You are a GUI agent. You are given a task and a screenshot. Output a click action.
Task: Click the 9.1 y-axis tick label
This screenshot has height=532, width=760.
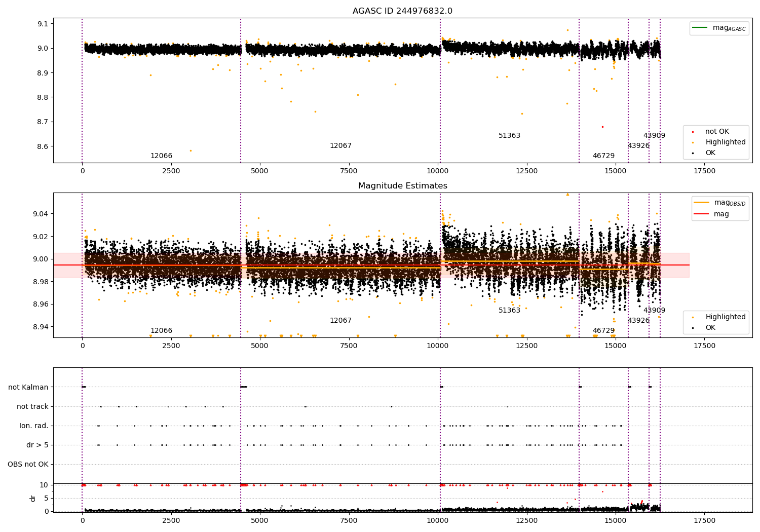click(42, 24)
